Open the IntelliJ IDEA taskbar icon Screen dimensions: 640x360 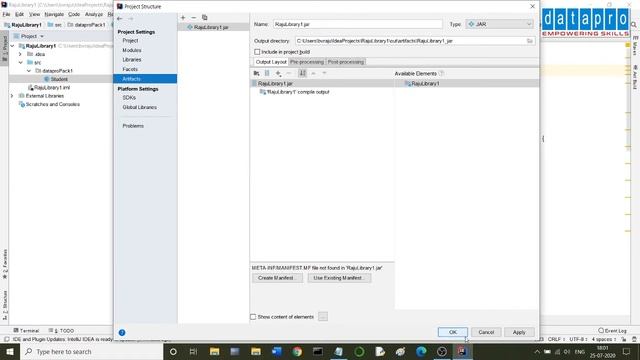[x=462, y=351]
